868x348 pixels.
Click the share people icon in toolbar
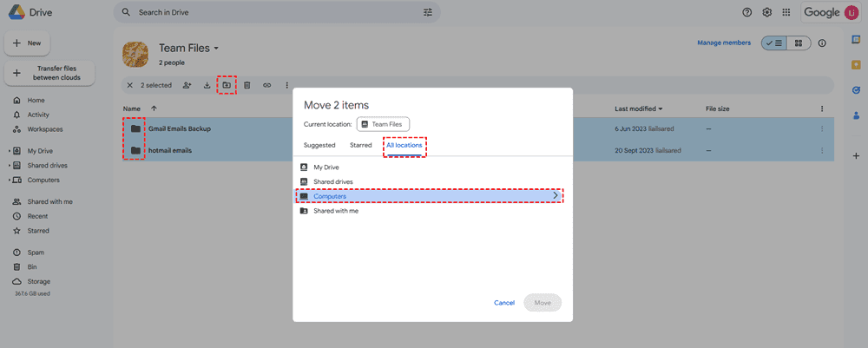187,85
